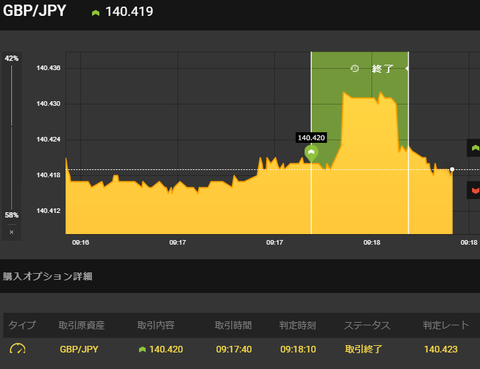Click the current rate 140.419 in header
This screenshot has width=480, height=369.
tap(129, 12)
